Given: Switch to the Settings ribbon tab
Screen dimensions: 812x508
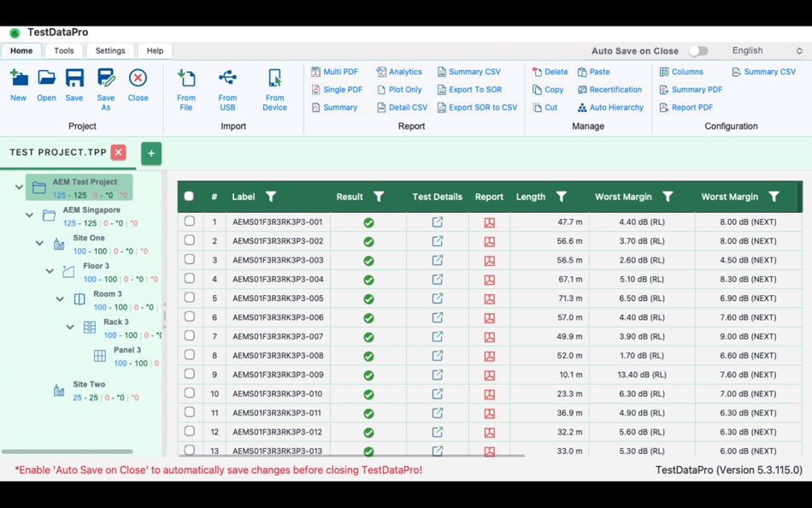Looking at the screenshot, I should 110,50.
